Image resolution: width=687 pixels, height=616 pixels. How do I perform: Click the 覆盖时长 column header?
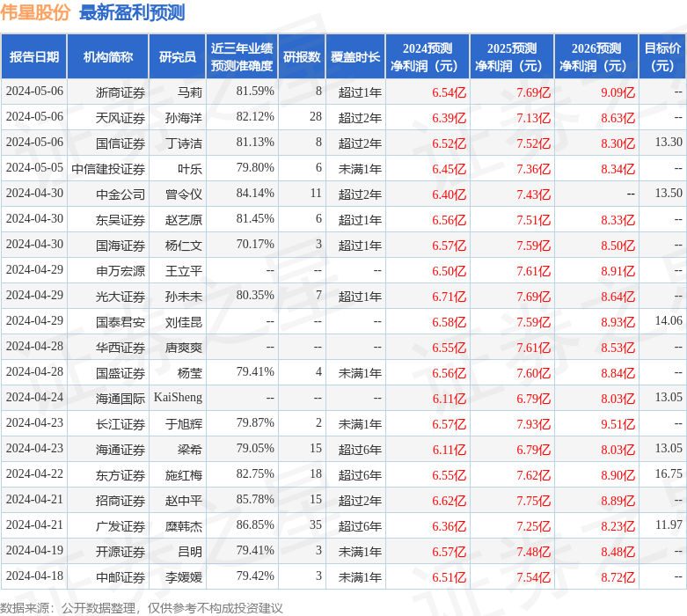355,57
